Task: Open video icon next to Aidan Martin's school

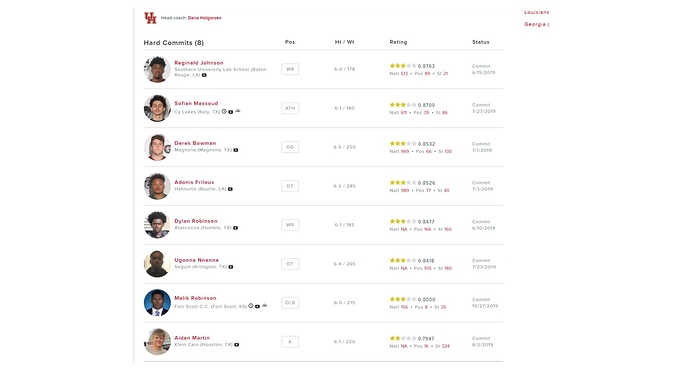Action: [x=237, y=345]
